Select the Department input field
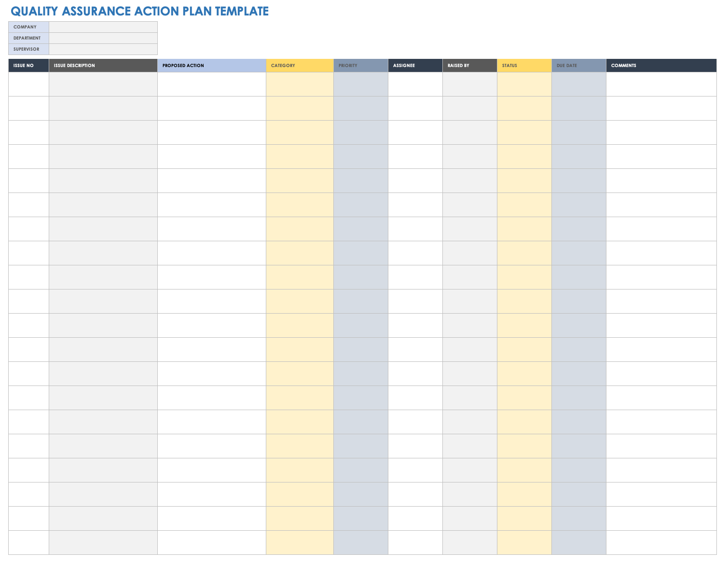The height and width of the screenshot is (565, 728). 103,38
